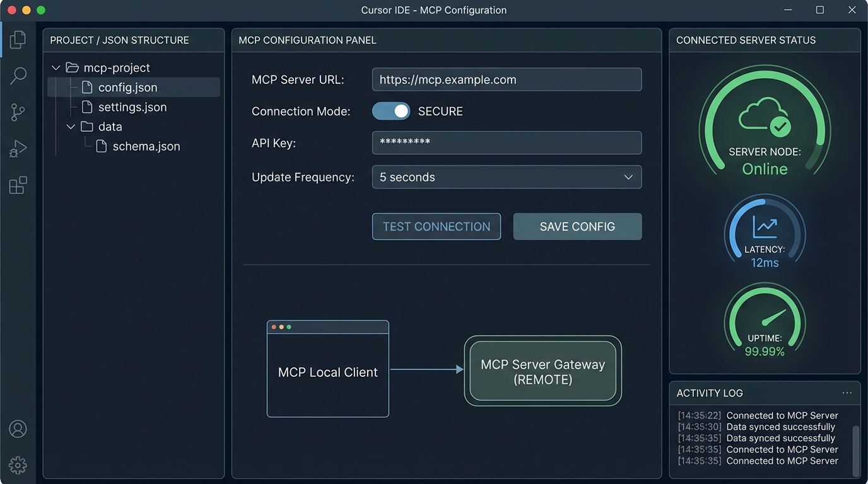
Task: Toggle the activity log options via ellipsis
Action: [x=847, y=392]
